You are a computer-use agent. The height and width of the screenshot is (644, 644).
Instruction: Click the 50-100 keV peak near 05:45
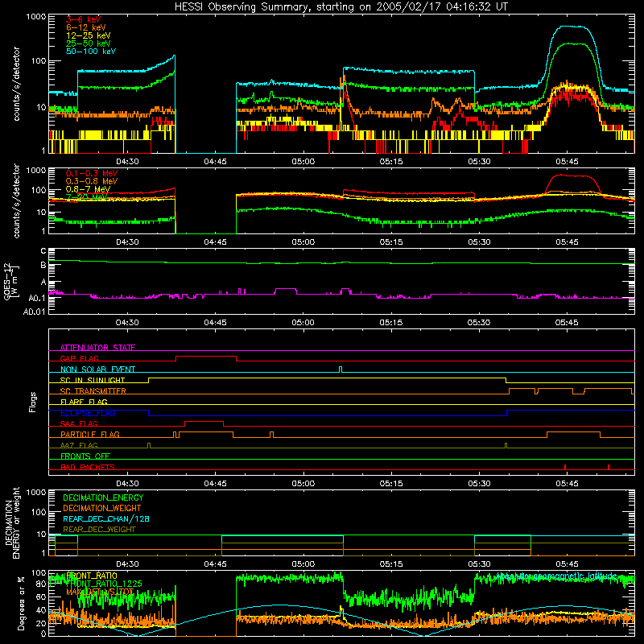click(574, 27)
